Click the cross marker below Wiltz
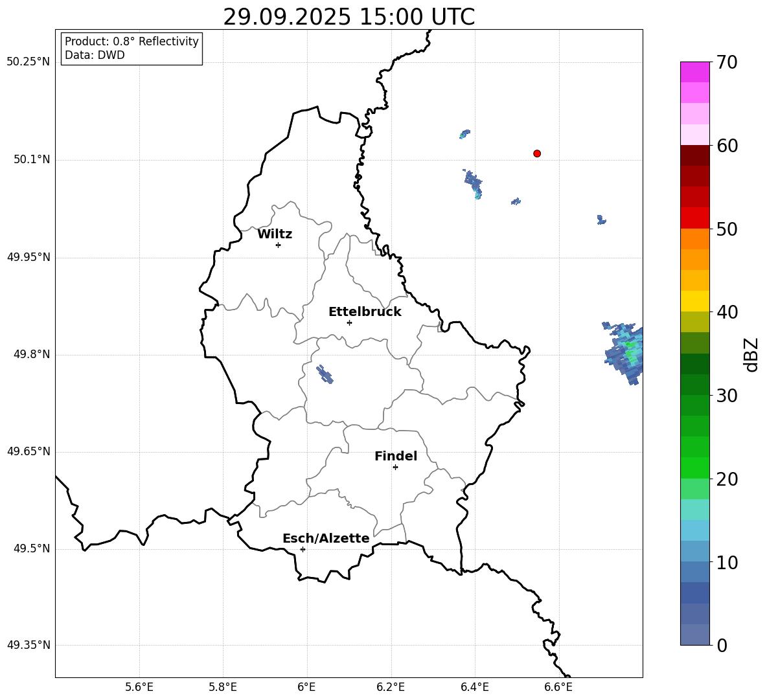Screen dimensions: 767x700 point(279,245)
